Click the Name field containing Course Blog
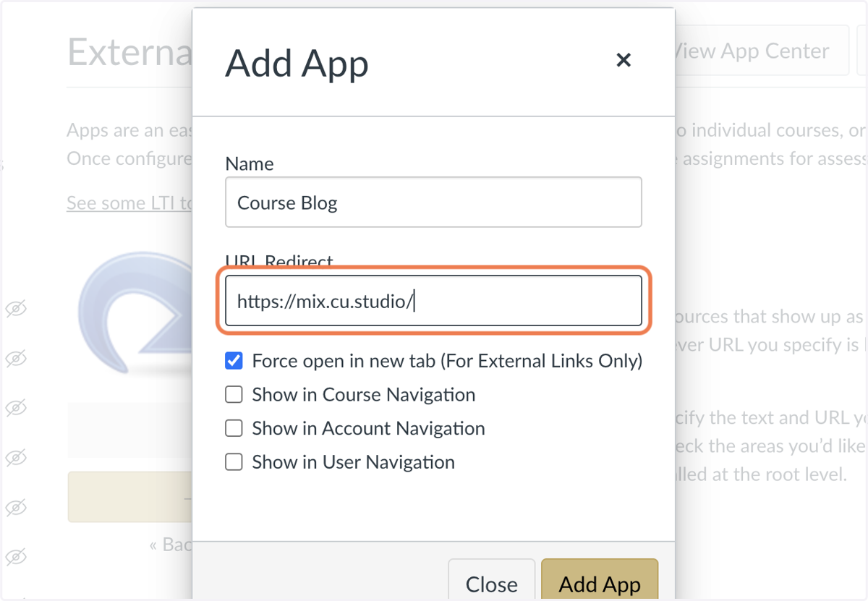Viewport: 868px width, 601px height. [433, 203]
